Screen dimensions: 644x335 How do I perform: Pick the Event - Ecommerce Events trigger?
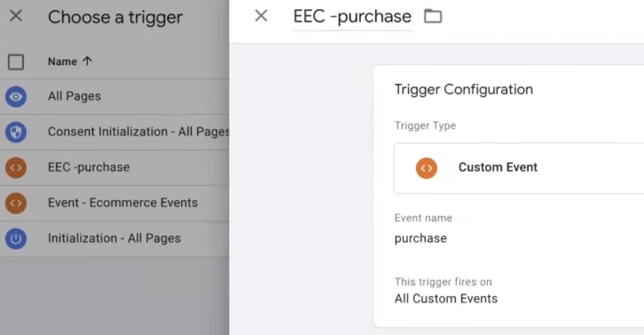(122, 203)
